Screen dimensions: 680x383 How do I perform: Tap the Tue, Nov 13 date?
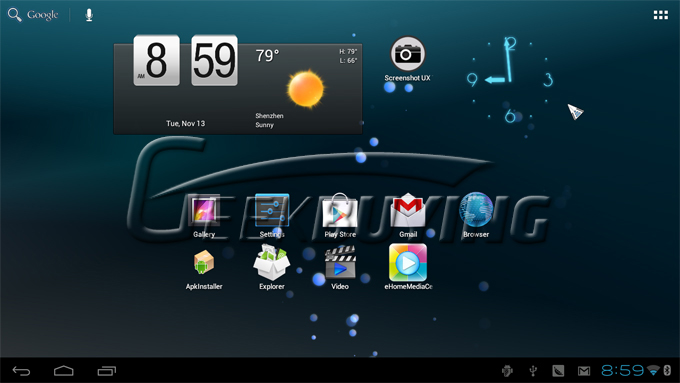pyautogui.click(x=186, y=124)
